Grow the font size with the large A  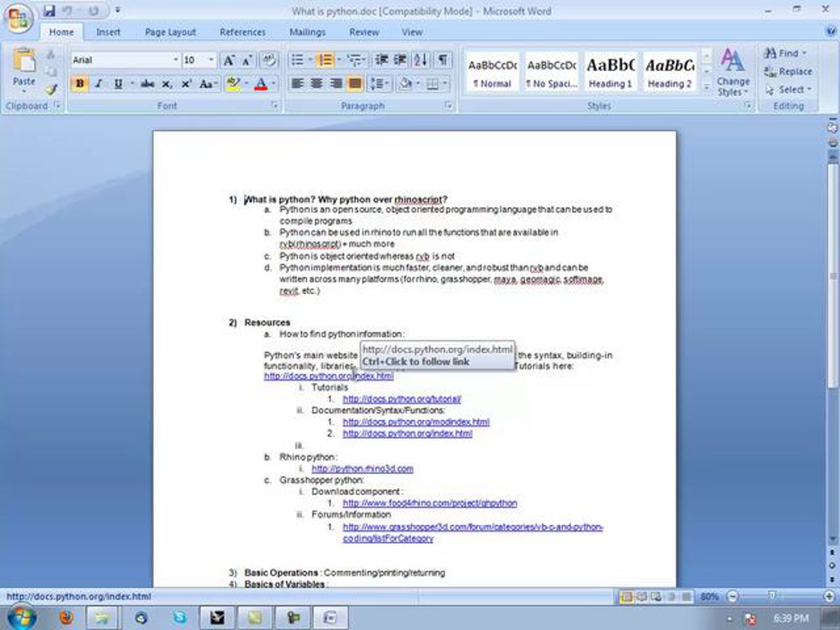[x=229, y=60]
